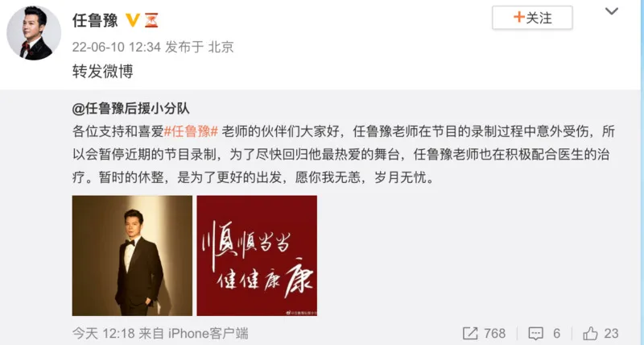
Task: Open @任鲁豫后援小分队 account link
Action: tap(131, 109)
